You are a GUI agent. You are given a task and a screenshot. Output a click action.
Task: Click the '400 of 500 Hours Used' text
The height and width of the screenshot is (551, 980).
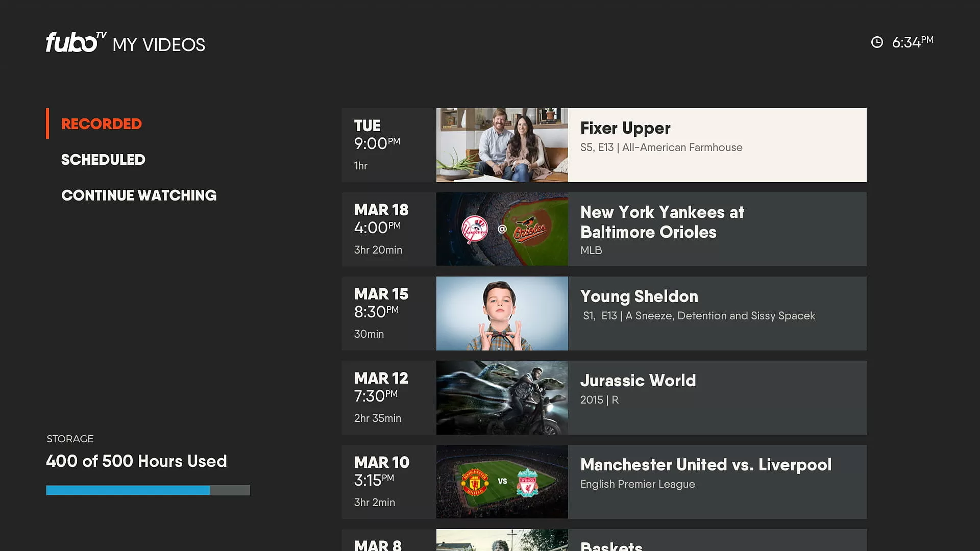tap(136, 461)
